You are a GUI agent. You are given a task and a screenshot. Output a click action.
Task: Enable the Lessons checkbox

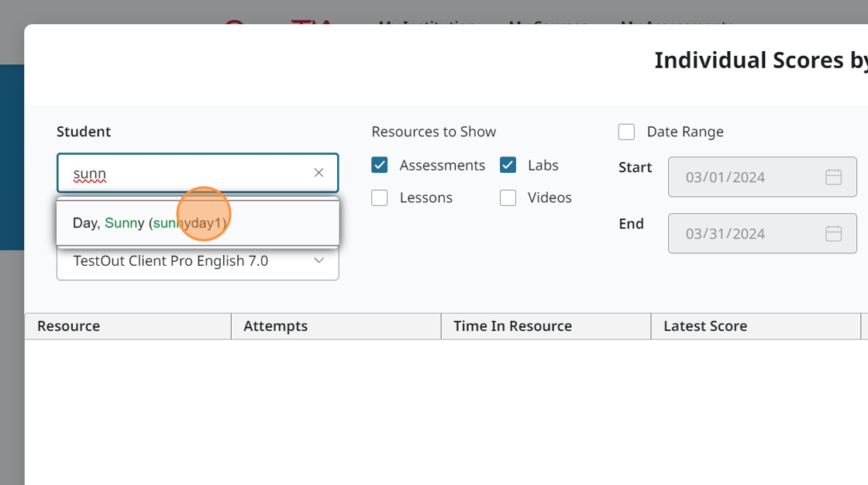coord(380,198)
